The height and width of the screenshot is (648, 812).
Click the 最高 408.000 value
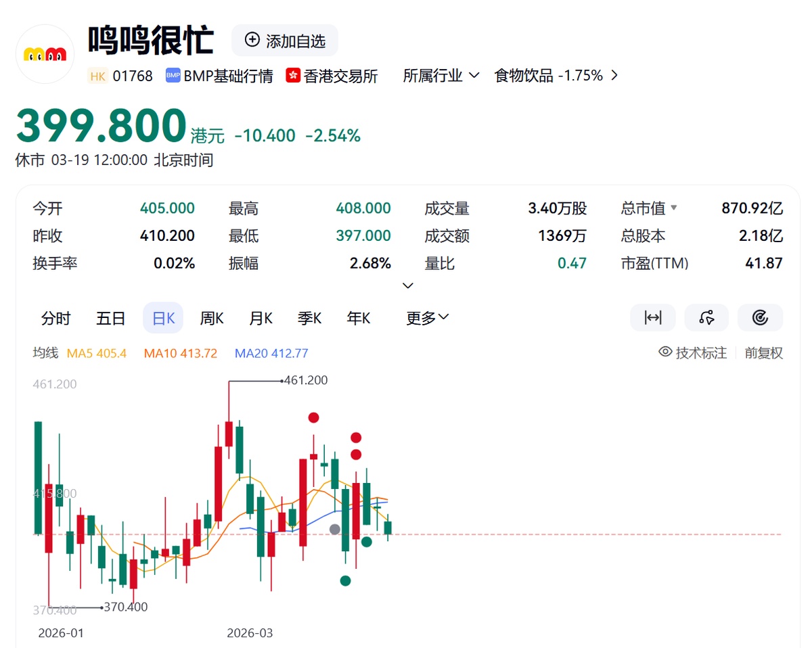pos(363,208)
